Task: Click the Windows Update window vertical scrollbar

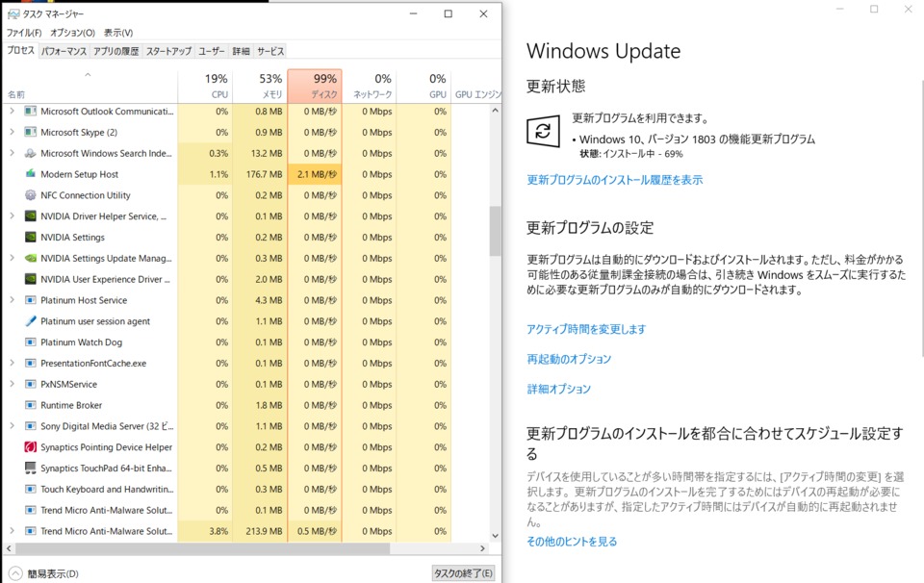Action: pyautogui.click(x=921, y=217)
